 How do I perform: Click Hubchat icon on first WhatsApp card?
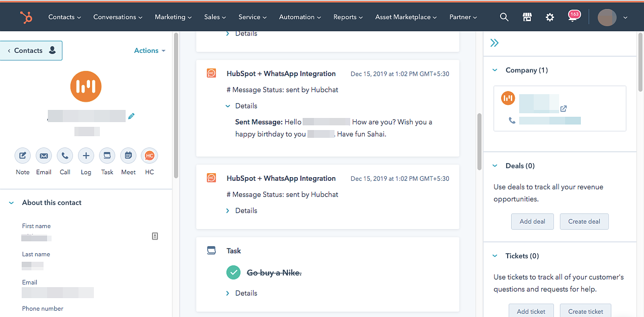(x=211, y=73)
